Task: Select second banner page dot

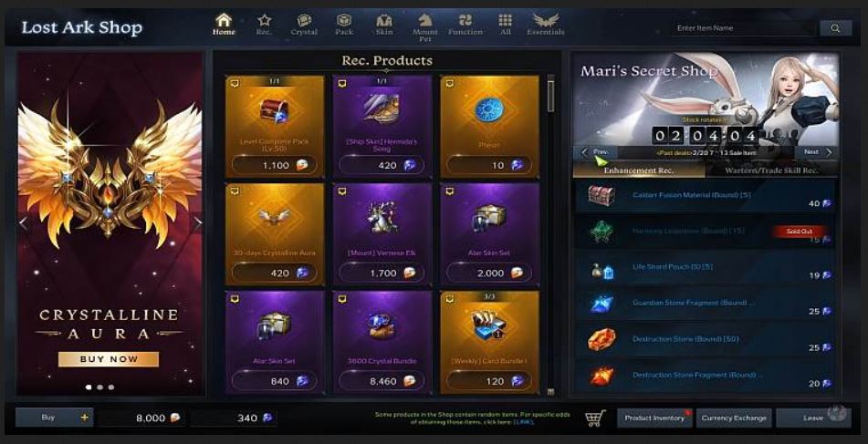Action: (99, 387)
